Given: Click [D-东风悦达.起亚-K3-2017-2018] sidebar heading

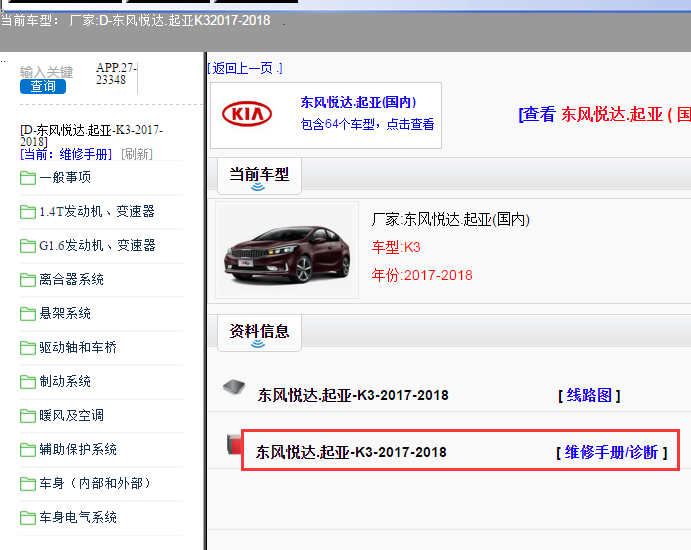Looking at the screenshot, I should coord(91,136).
